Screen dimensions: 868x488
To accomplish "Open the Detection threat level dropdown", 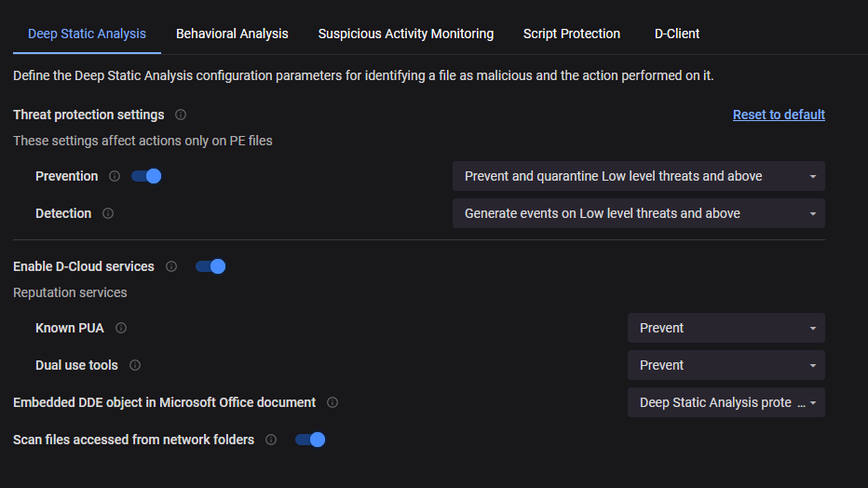I will [x=638, y=213].
